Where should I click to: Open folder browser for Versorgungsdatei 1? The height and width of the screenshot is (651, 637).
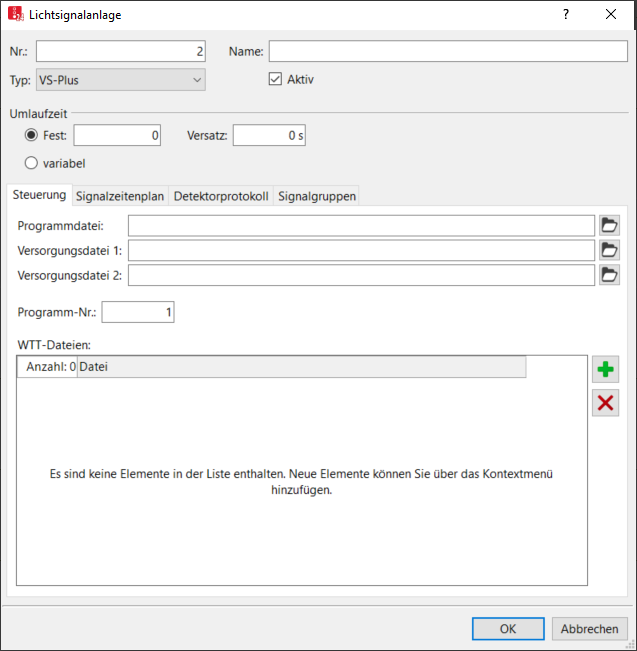coord(609,250)
